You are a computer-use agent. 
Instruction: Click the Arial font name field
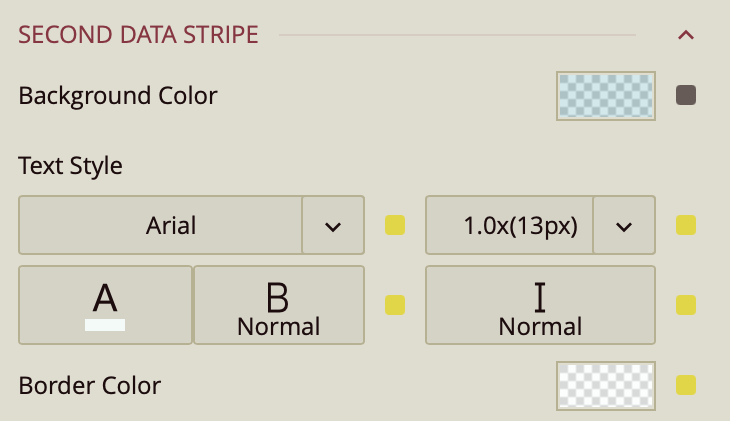[x=160, y=225]
